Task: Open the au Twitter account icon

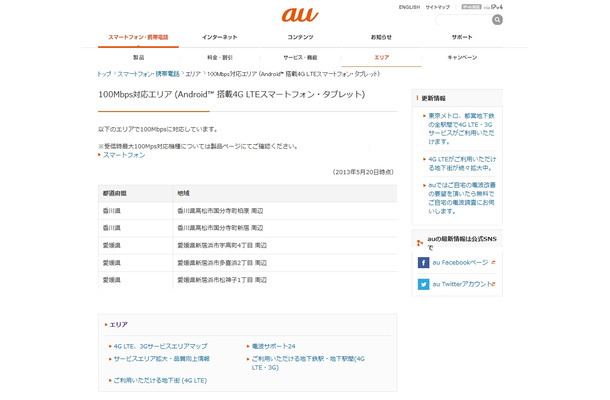Action: point(423,284)
